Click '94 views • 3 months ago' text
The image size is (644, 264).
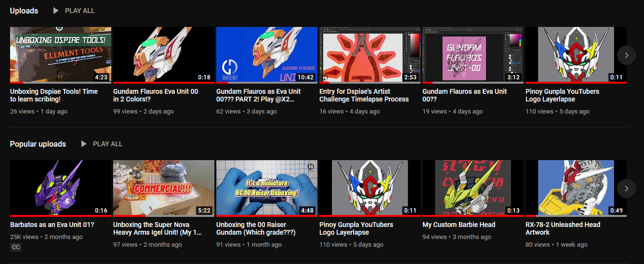point(457,237)
